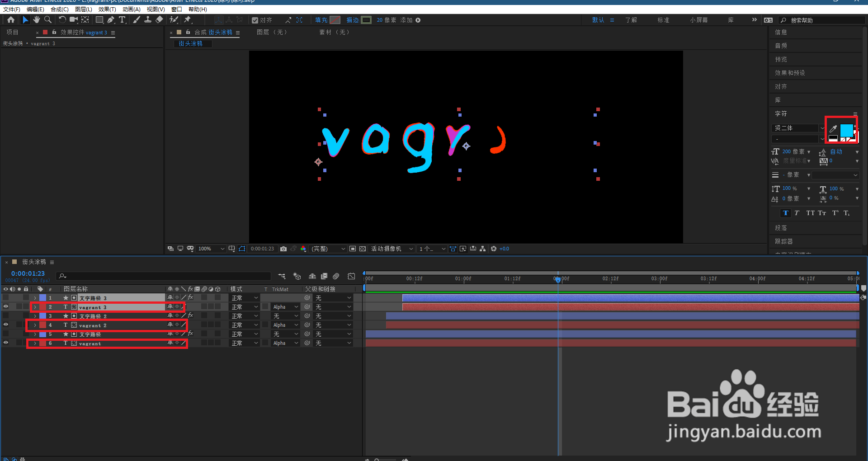This screenshot has width=868, height=461.
Task: Pick the Hand tool
Action: coord(36,20)
